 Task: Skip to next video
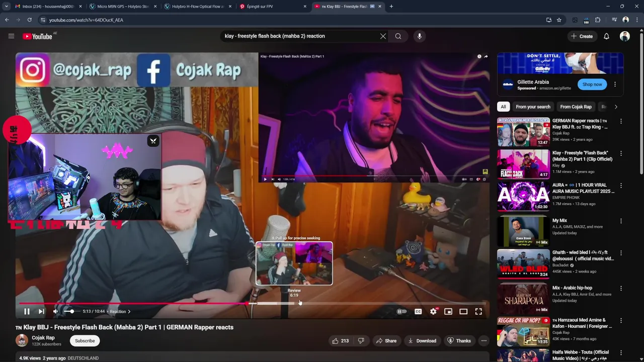41,311
